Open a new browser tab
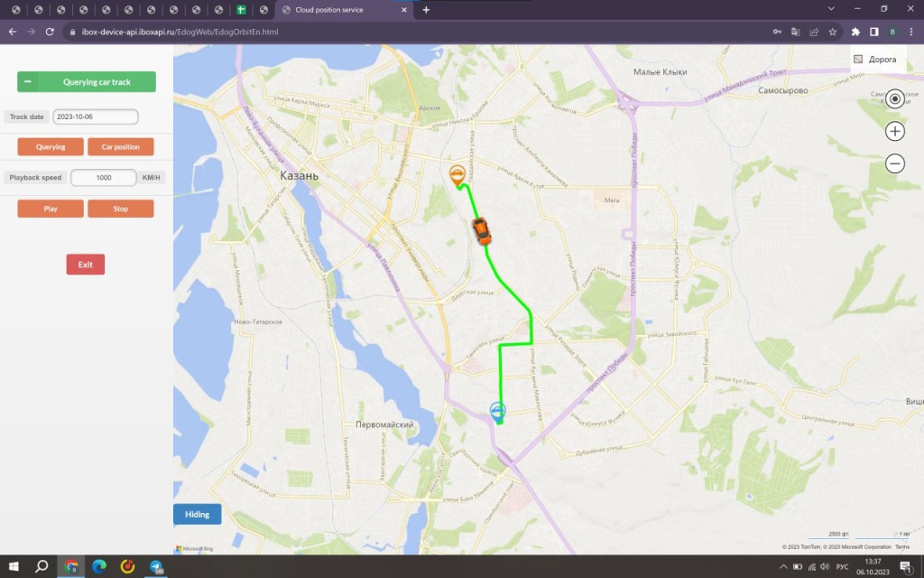924x578 pixels. tap(426, 10)
